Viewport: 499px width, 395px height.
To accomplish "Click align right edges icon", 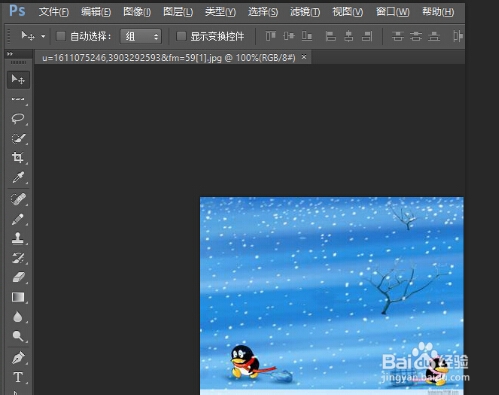I will tap(367, 36).
